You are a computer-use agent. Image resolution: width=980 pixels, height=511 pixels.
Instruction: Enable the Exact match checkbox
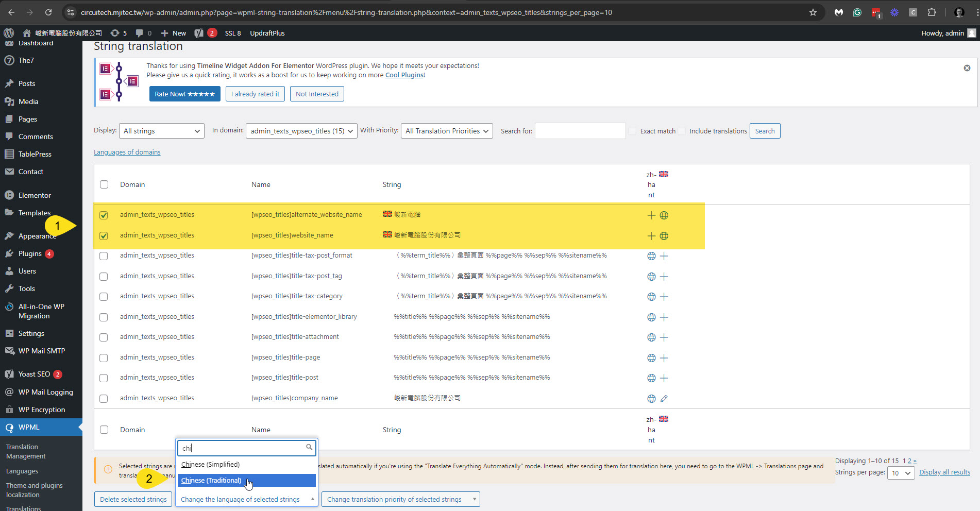tap(632, 131)
